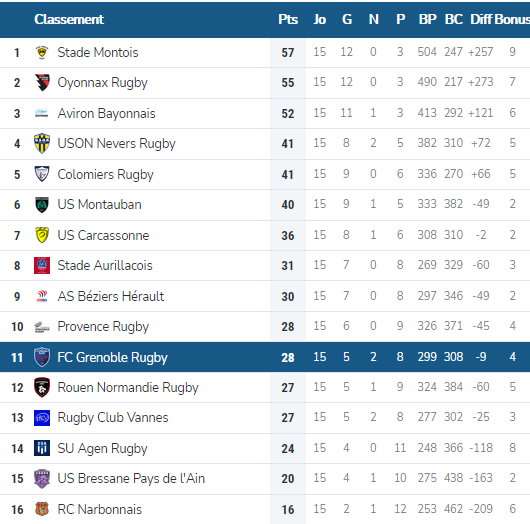Click the USON Nevers Rugby crest

tap(42, 143)
